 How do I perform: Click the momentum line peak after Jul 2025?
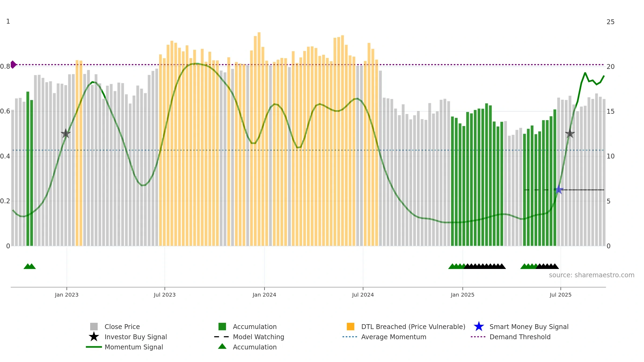[585, 73]
